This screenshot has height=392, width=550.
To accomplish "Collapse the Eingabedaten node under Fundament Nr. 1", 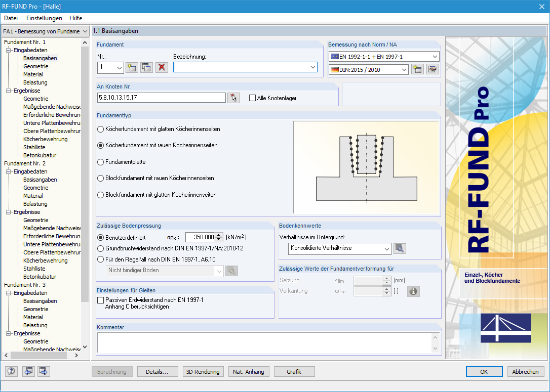I will (8, 50).
